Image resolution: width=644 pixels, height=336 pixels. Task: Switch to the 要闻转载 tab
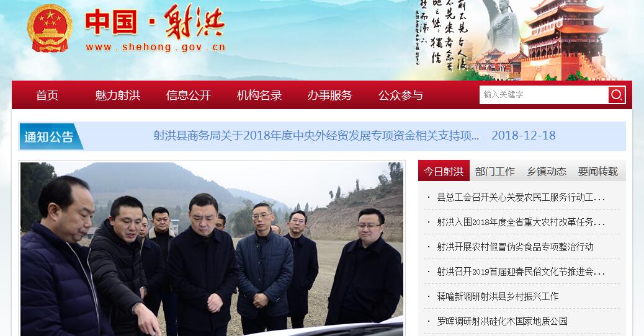598,170
